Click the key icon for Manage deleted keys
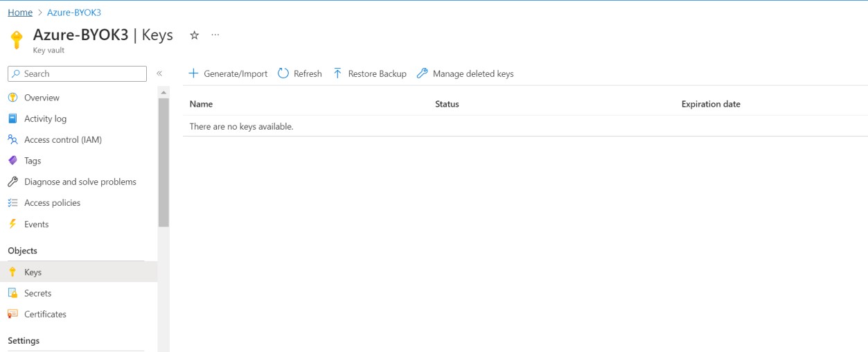Viewport: 868px width, 352px height. pyautogui.click(x=422, y=73)
